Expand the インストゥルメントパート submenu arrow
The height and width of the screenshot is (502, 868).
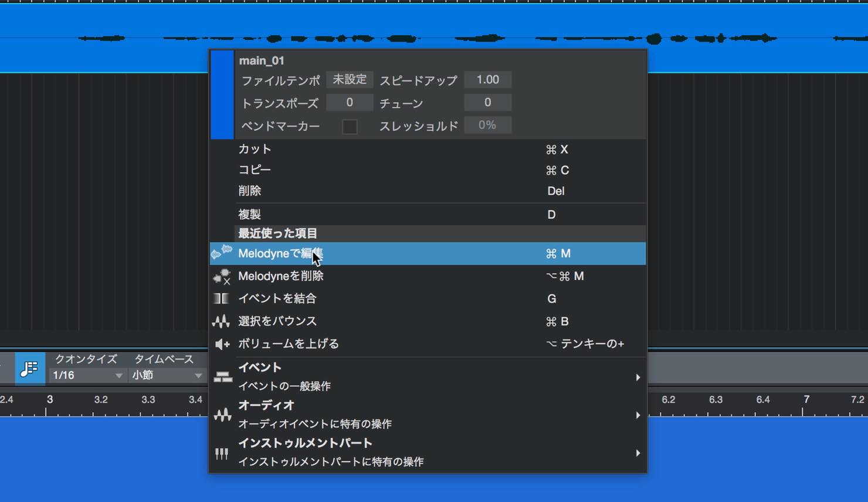coord(638,453)
